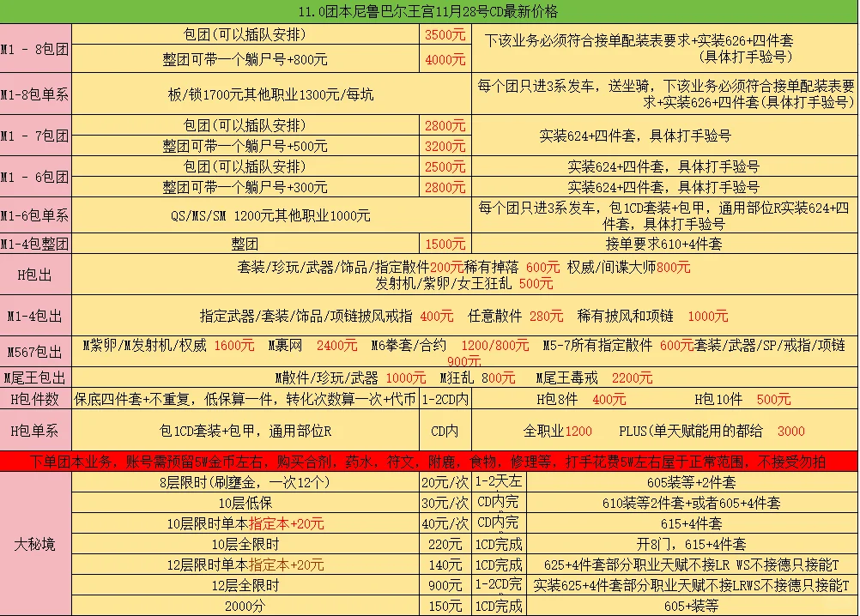Click the 900元 price cell
This screenshot has height=616, width=860.
click(x=445, y=585)
